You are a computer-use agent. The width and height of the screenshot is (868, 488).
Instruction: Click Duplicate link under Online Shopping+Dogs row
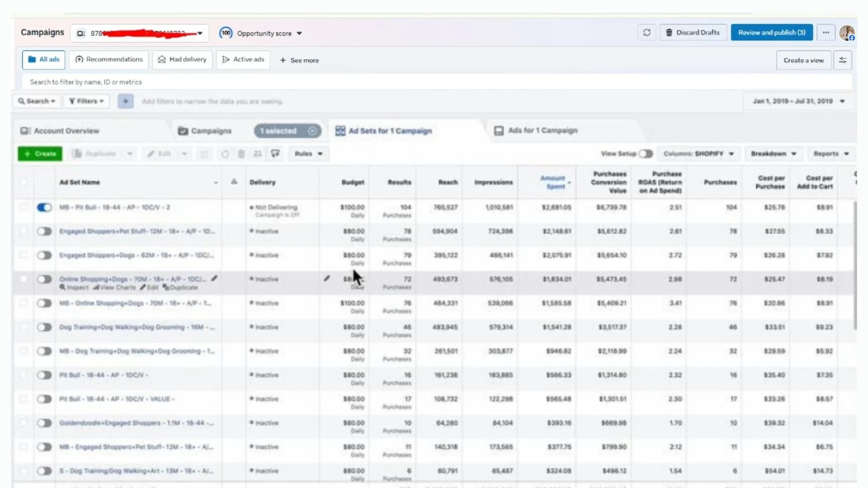[180, 287]
